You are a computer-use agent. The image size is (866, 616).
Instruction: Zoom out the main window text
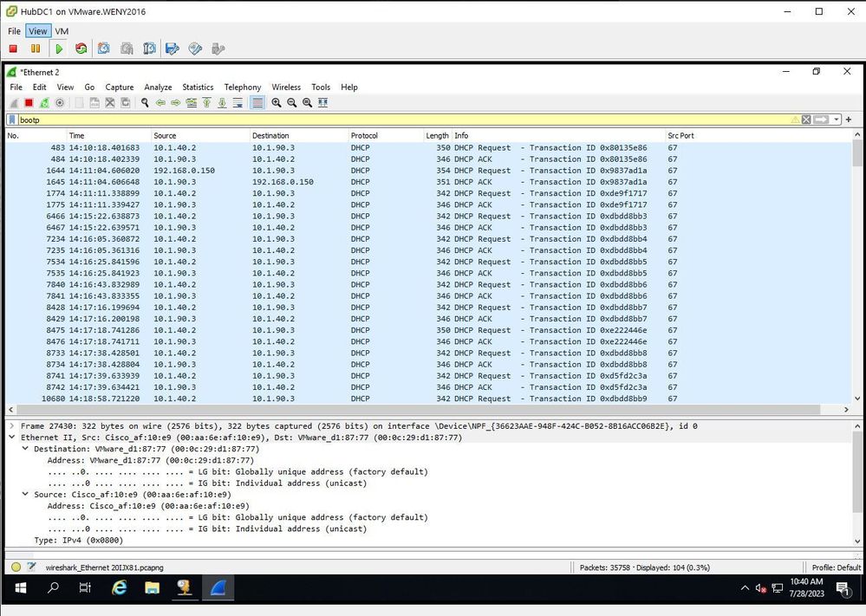tap(291, 102)
